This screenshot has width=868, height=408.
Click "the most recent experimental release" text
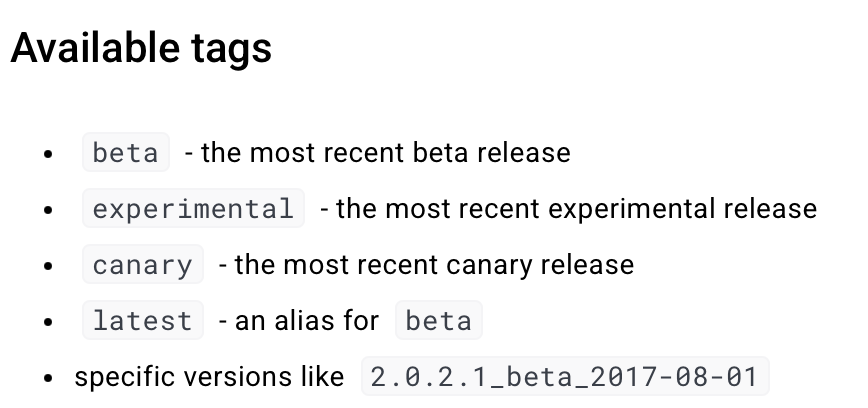[x=576, y=209]
